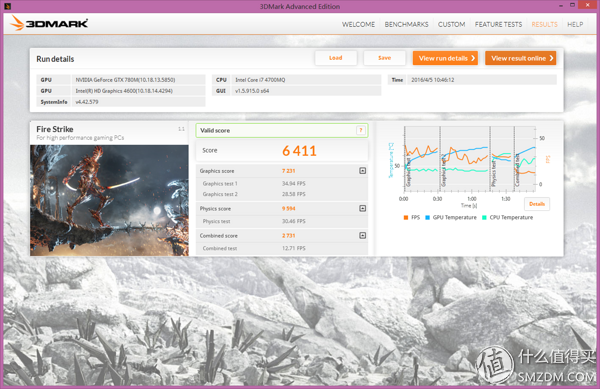This screenshot has height=389, width=600.
Task: Switch to the Benchmarks tab
Action: (x=406, y=24)
